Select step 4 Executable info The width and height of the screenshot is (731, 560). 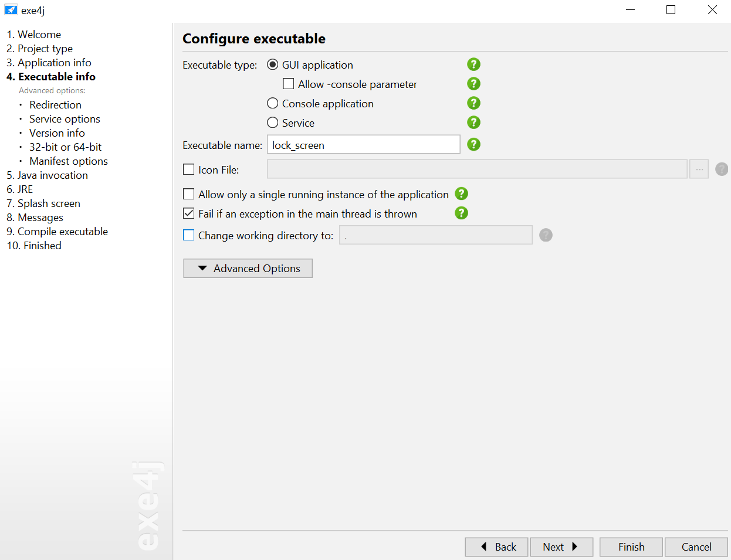(x=51, y=77)
